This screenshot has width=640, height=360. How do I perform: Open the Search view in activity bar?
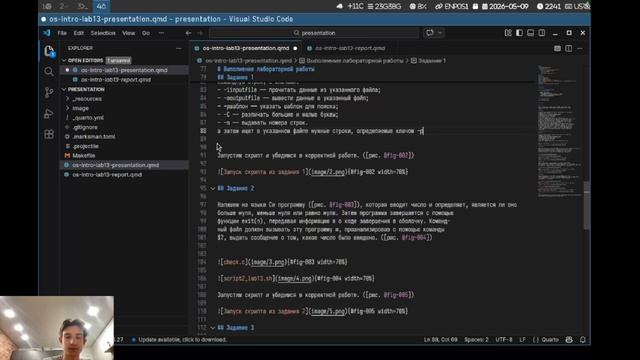(49, 72)
